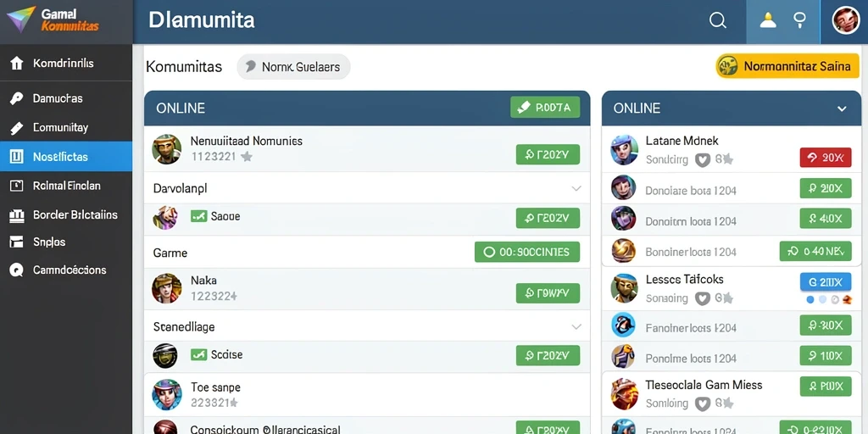
Task: Open the user profile avatar
Action: [846, 20]
